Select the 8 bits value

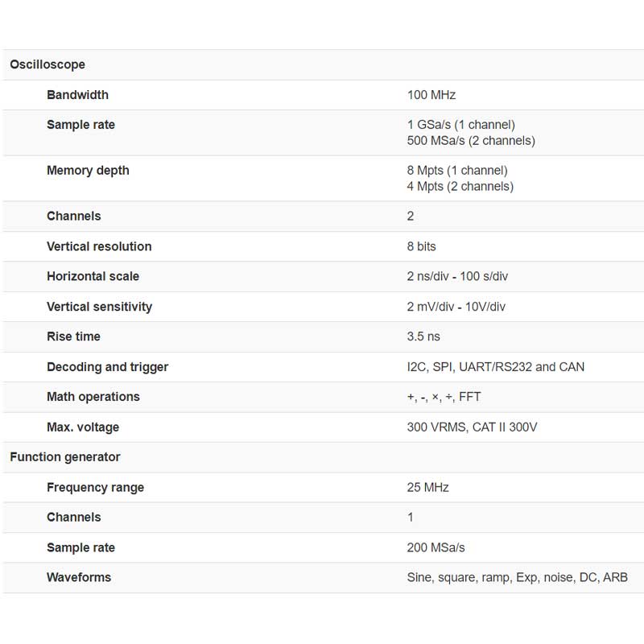pyautogui.click(x=421, y=246)
